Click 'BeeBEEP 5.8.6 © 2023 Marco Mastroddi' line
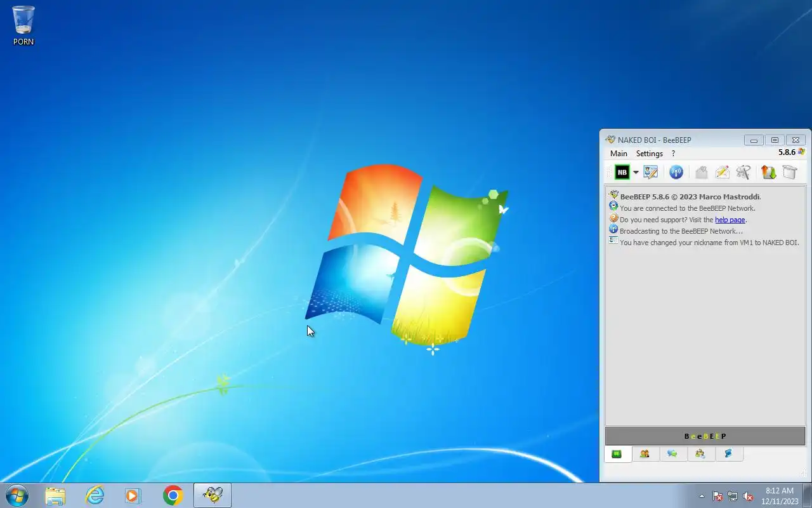This screenshot has height=508, width=812. pos(690,197)
